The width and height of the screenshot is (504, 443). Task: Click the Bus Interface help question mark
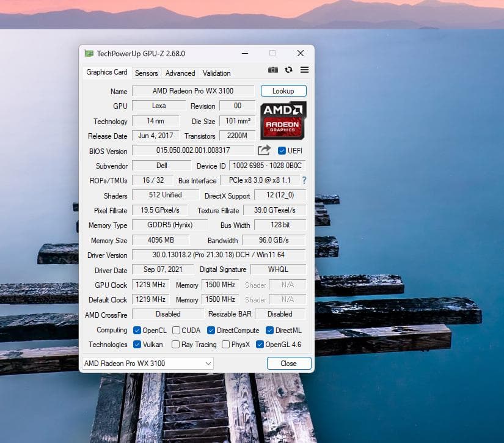click(304, 180)
